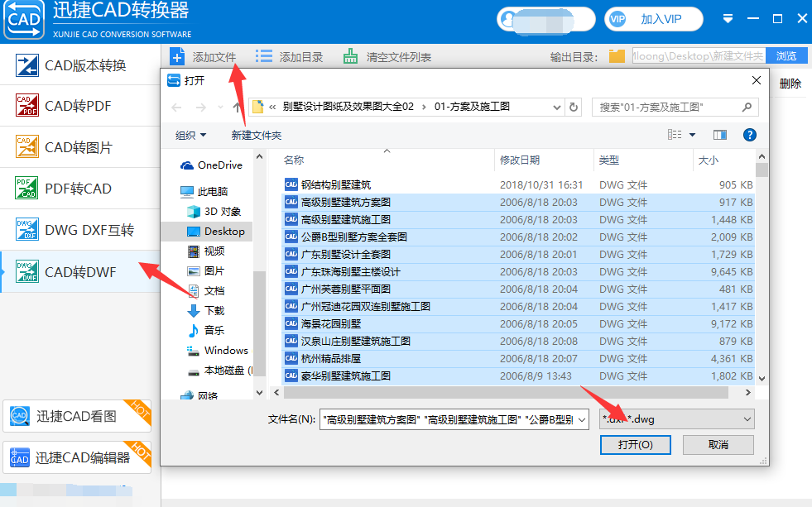The height and width of the screenshot is (507, 812).
Task: Click the 清空文件列表 broom icon
Action: click(x=351, y=56)
